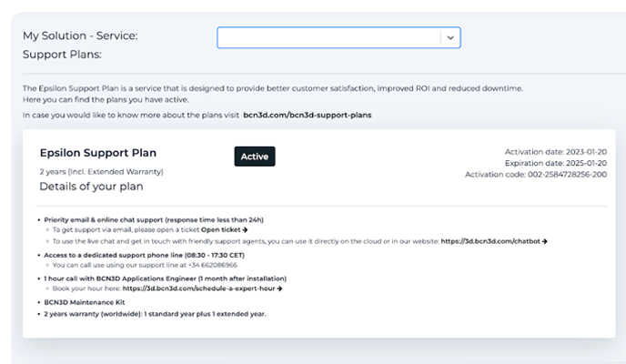Select the support phone number +34 662086966

213,265
